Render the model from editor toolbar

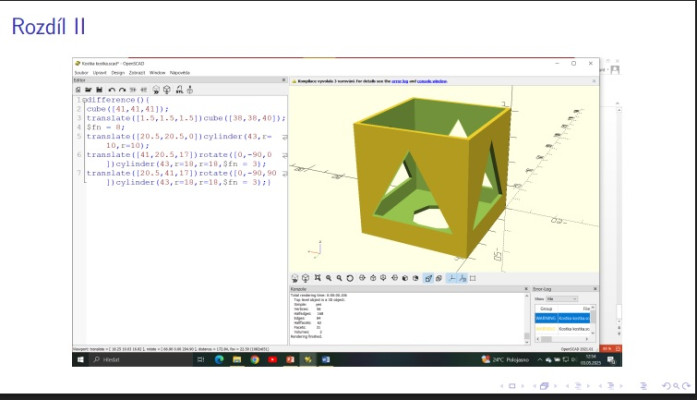tap(167, 90)
